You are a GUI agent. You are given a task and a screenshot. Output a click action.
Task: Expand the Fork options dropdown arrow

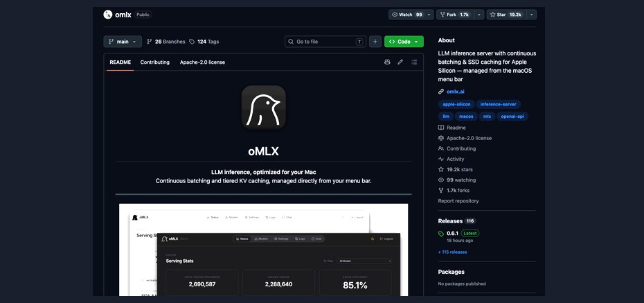479,15
